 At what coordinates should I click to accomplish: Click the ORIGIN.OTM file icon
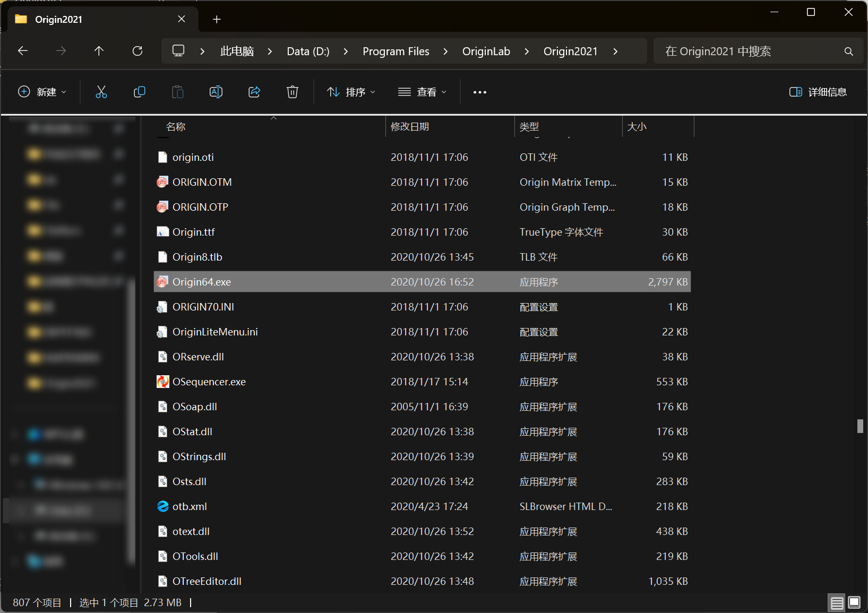point(162,182)
